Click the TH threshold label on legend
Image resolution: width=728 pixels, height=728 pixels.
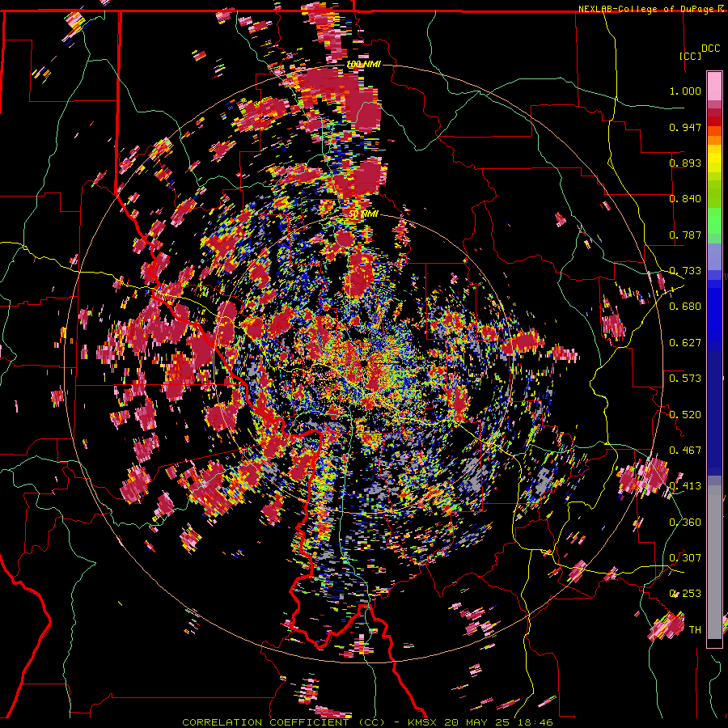[695, 630]
